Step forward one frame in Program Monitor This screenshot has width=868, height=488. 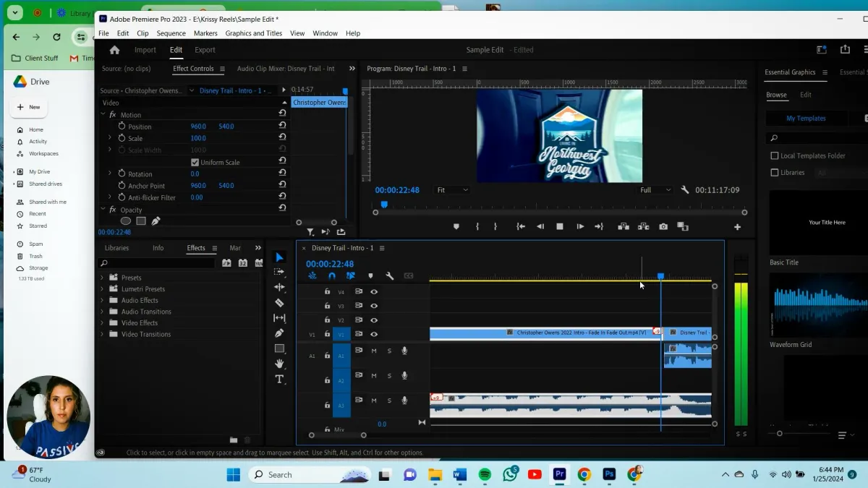tap(580, 226)
